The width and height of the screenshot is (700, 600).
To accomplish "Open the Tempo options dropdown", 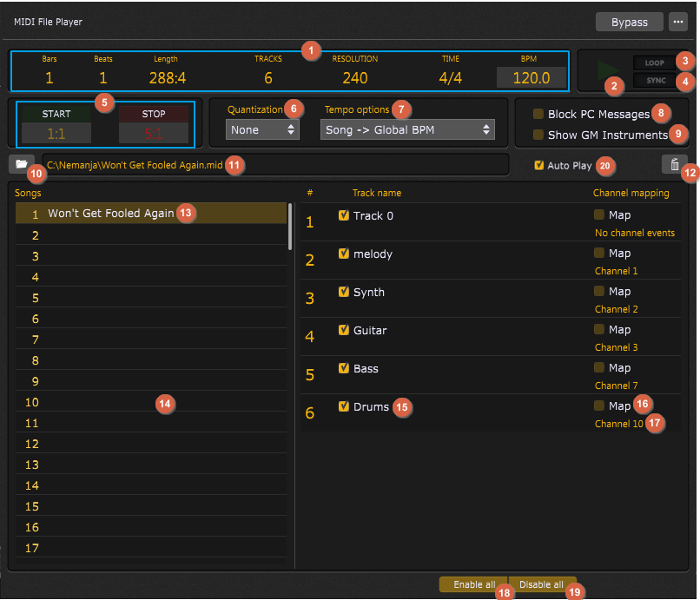I will [407, 129].
